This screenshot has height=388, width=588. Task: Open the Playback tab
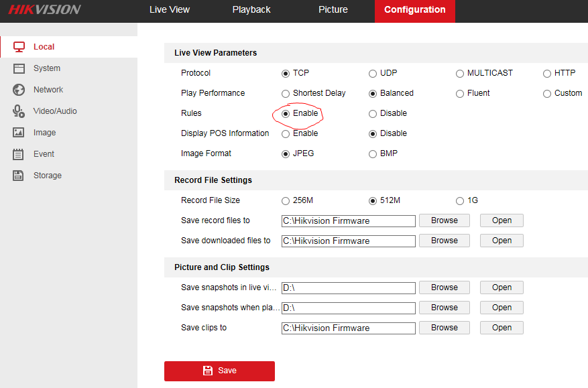click(x=251, y=10)
